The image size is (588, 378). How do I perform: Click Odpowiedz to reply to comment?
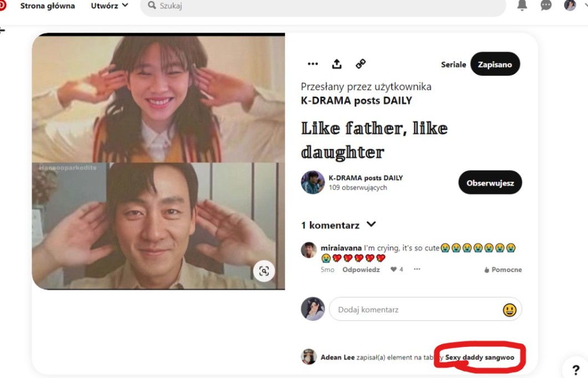point(361,269)
